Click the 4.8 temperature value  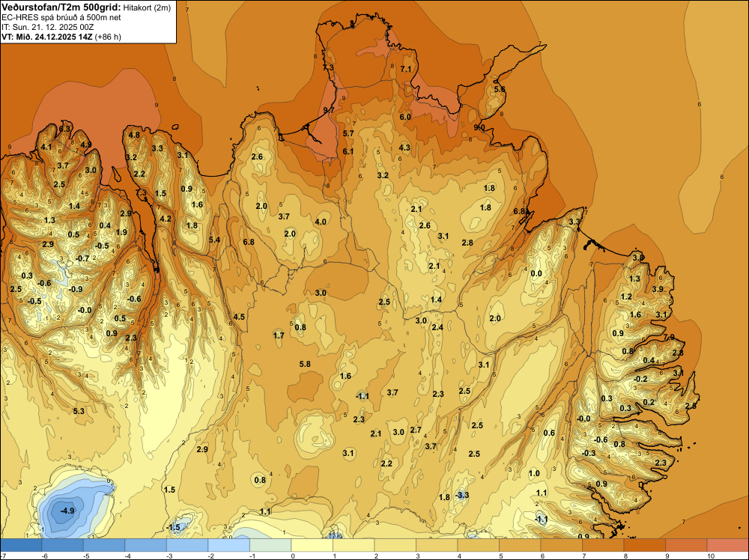tap(134, 135)
